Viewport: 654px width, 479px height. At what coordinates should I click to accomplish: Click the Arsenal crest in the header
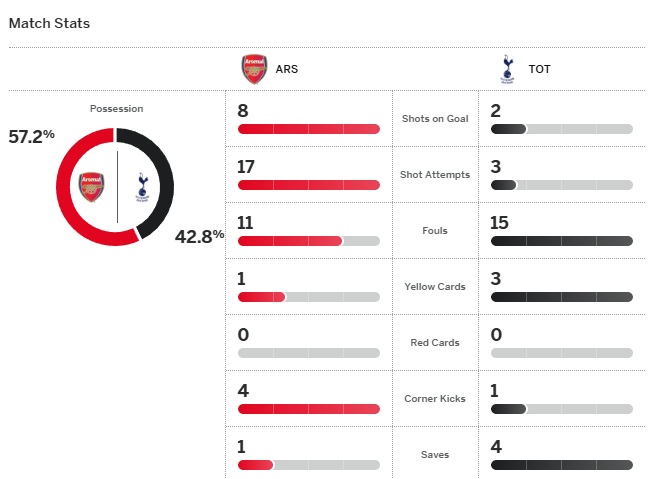click(254, 69)
